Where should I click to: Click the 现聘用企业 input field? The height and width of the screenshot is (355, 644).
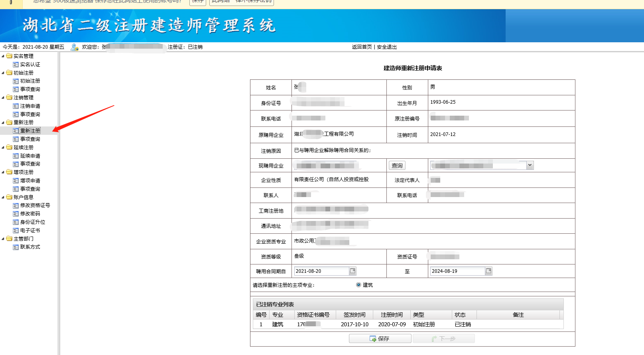326,166
